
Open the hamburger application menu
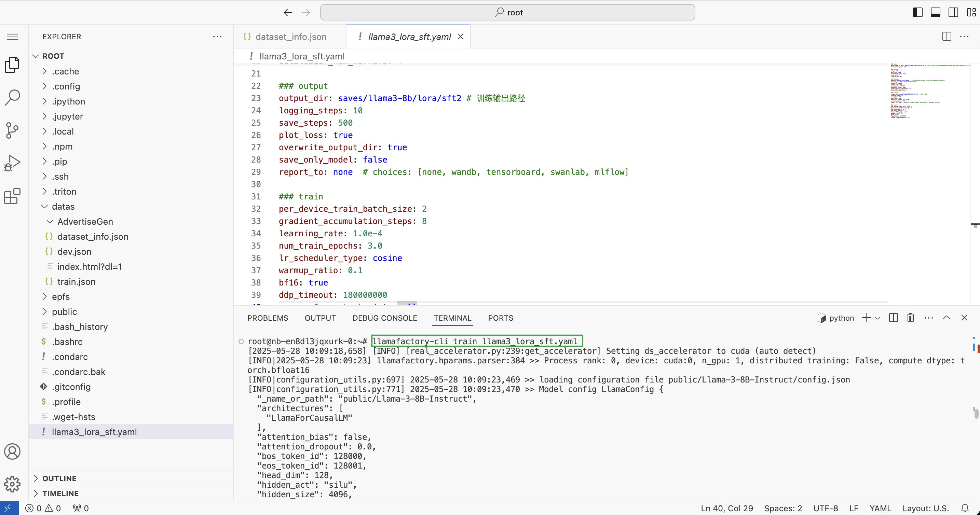tap(12, 37)
